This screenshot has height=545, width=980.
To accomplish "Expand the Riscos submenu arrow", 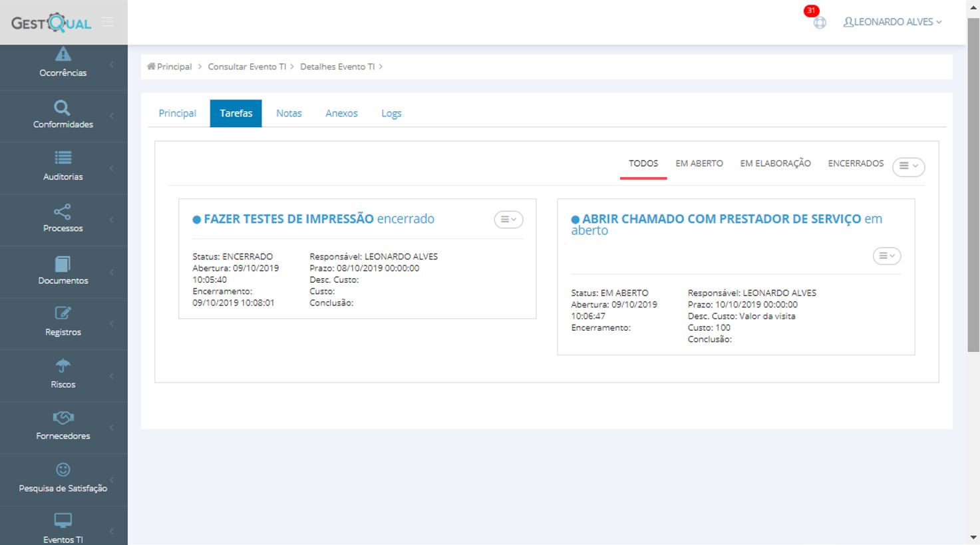I will click(x=111, y=376).
